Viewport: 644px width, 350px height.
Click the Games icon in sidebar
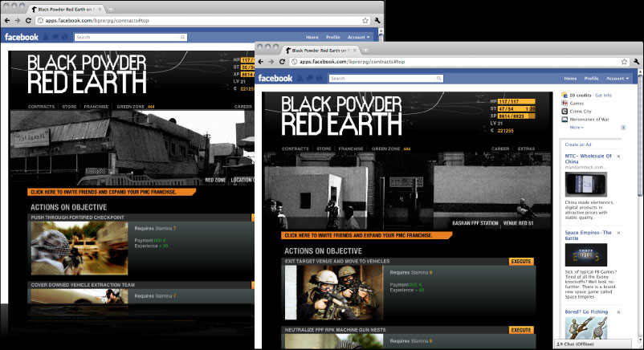(565, 103)
